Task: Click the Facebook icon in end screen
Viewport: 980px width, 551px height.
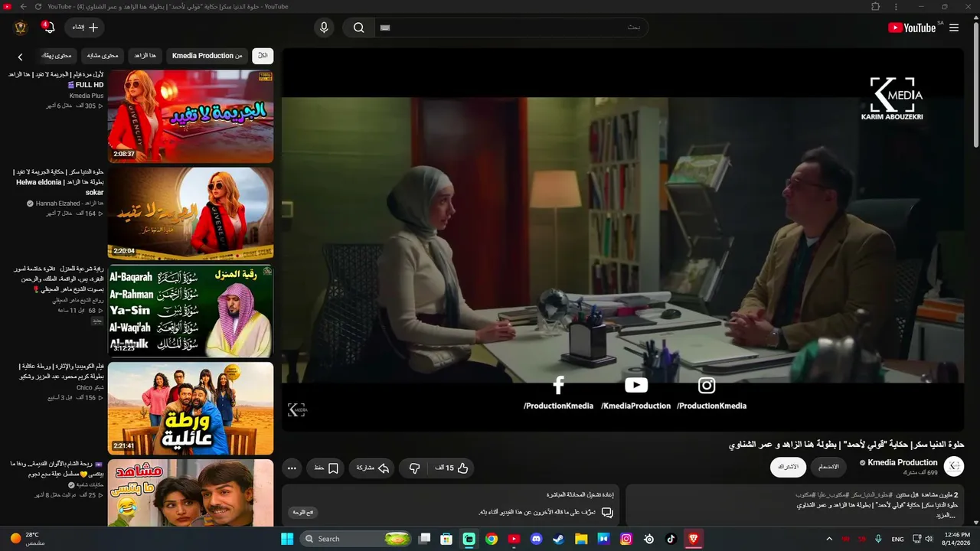Action: coord(559,385)
